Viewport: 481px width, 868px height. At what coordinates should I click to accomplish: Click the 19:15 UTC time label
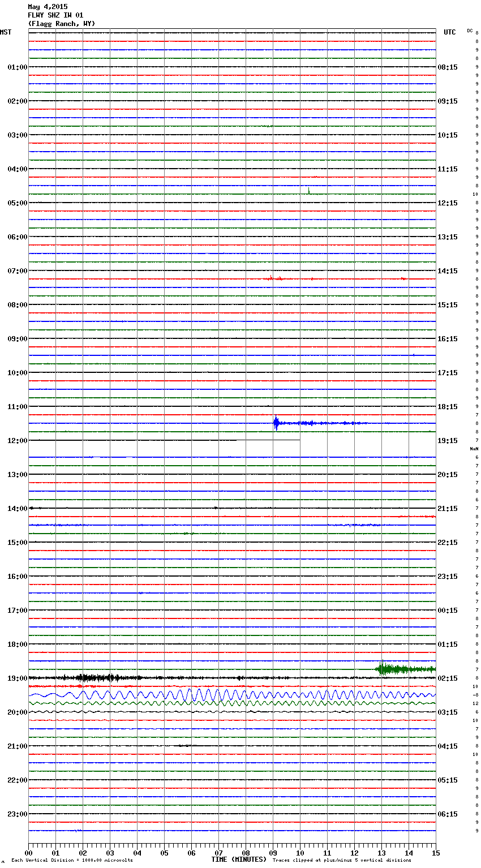point(448,441)
